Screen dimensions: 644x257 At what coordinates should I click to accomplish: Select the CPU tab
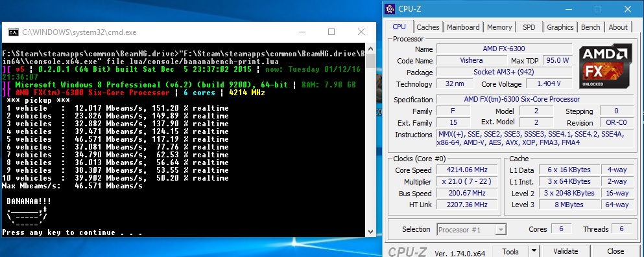pos(399,27)
